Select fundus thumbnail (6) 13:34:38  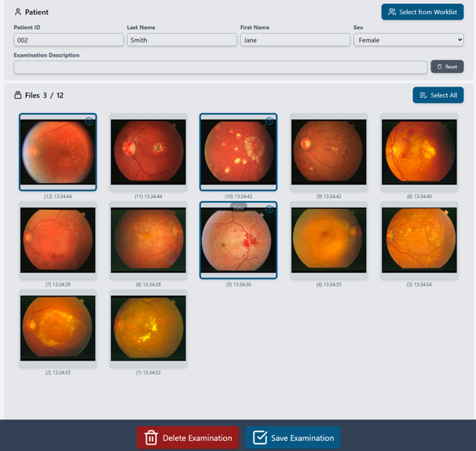(148, 240)
